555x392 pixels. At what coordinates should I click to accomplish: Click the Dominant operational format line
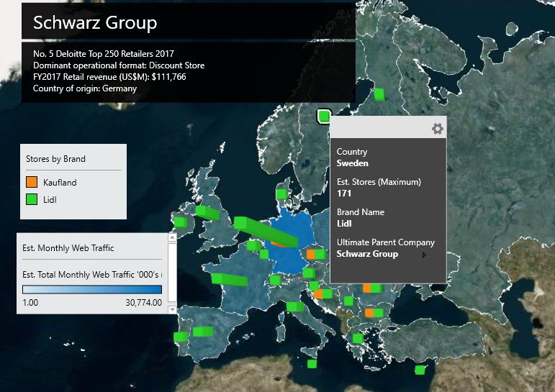point(119,65)
